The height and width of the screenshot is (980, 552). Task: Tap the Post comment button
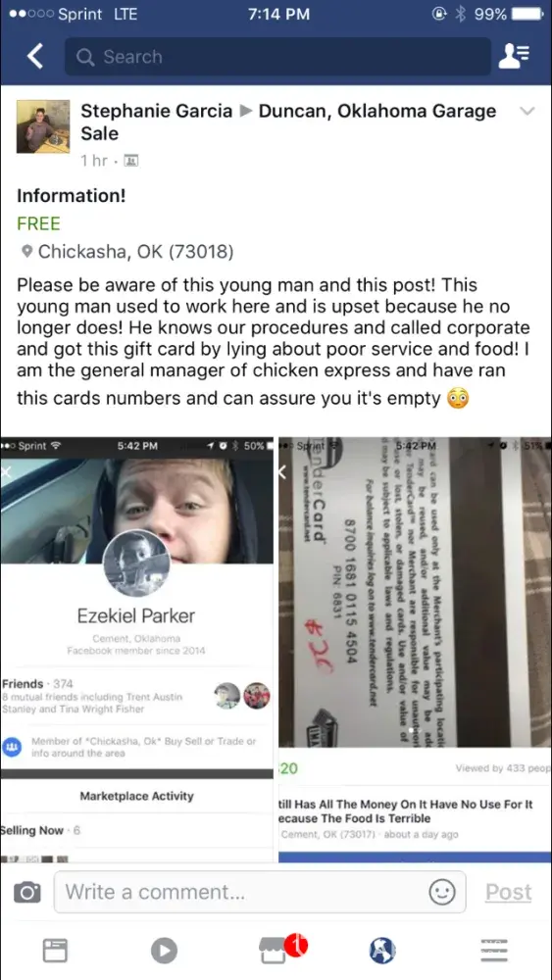pyautogui.click(x=508, y=892)
